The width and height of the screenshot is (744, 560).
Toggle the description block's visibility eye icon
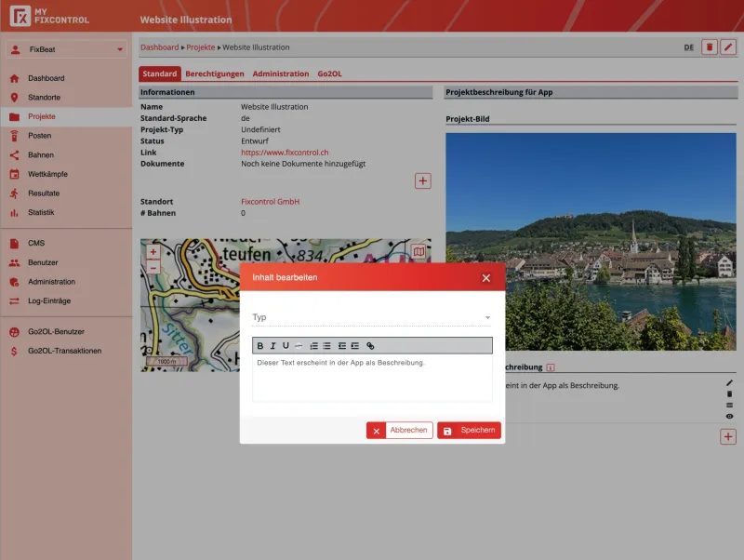point(729,416)
